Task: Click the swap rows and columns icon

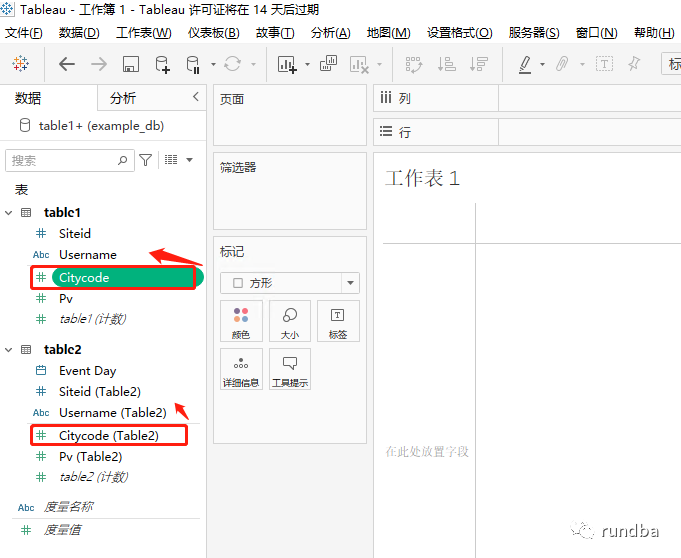Action: click(x=413, y=64)
